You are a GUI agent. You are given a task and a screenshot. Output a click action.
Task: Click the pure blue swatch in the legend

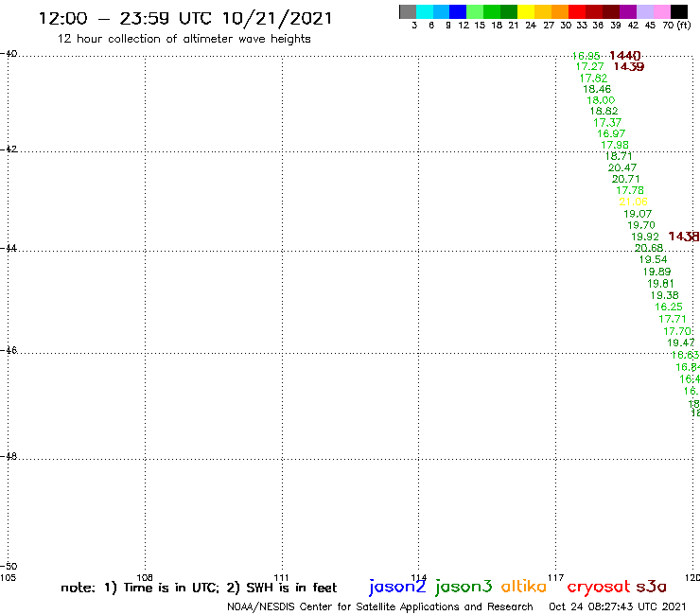[458, 11]
